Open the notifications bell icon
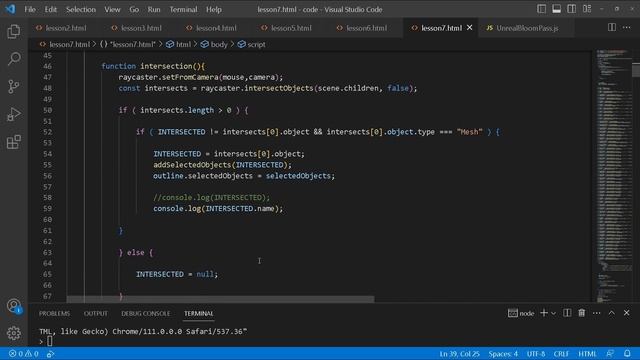 [627, 353]
